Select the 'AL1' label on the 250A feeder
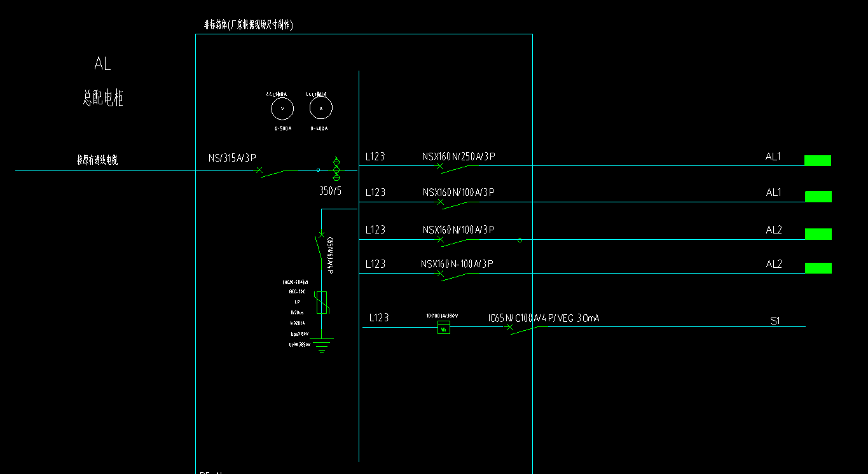 773,157
